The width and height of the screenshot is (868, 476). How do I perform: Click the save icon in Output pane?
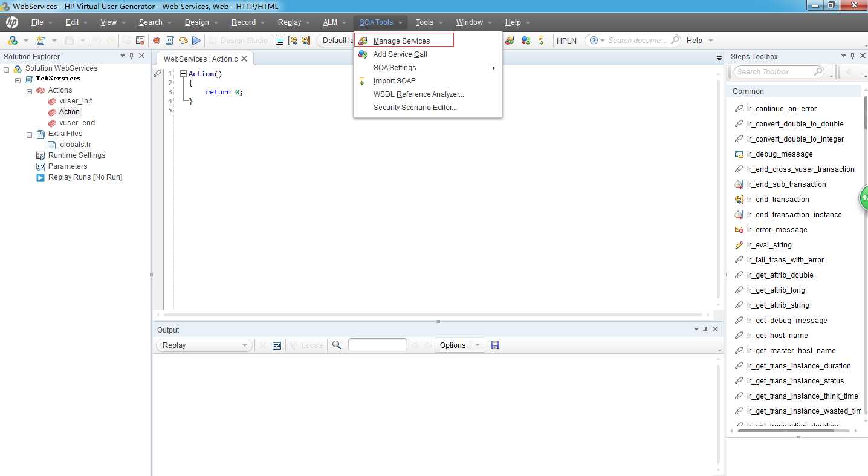click(495, 345)
